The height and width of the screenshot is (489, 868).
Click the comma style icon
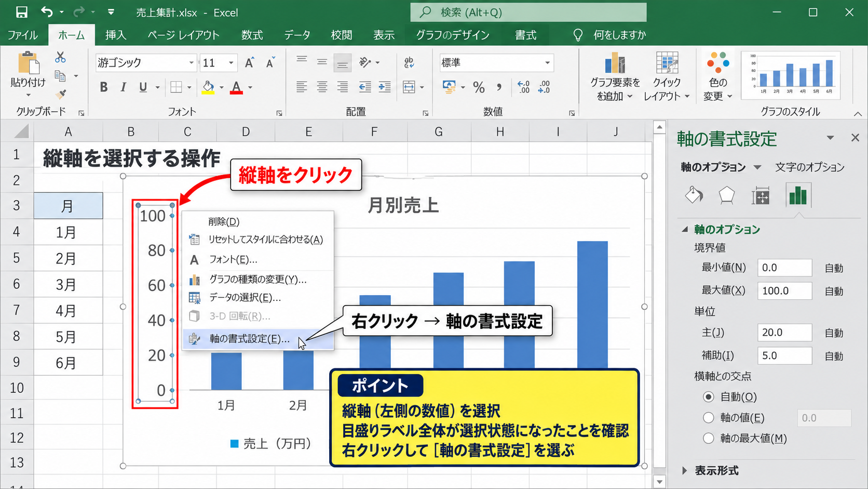point(499,87)
